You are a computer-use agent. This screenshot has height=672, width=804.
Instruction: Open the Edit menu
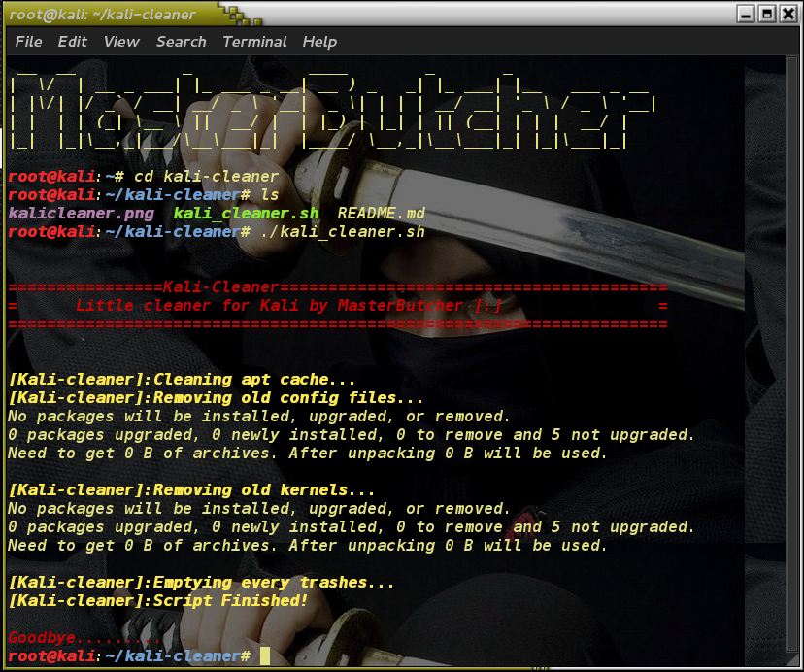click(72, 42)
